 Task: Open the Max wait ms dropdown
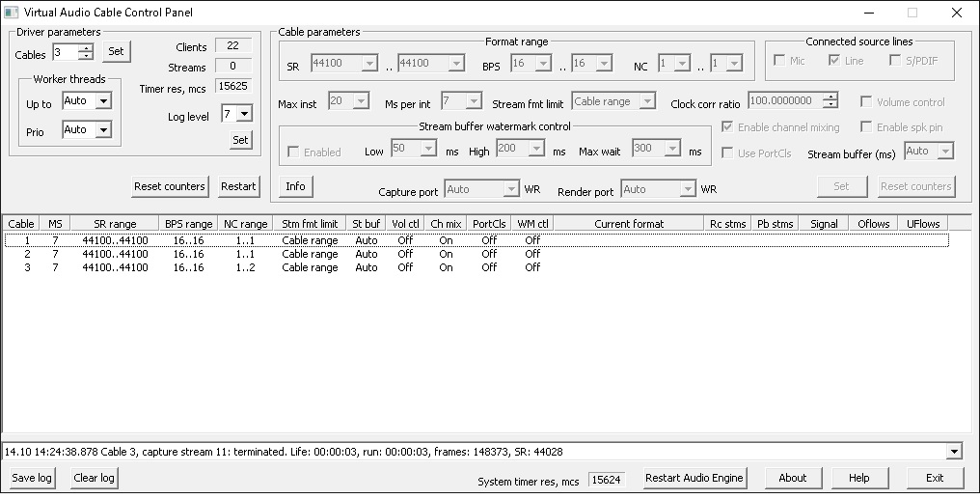(672, 149)
